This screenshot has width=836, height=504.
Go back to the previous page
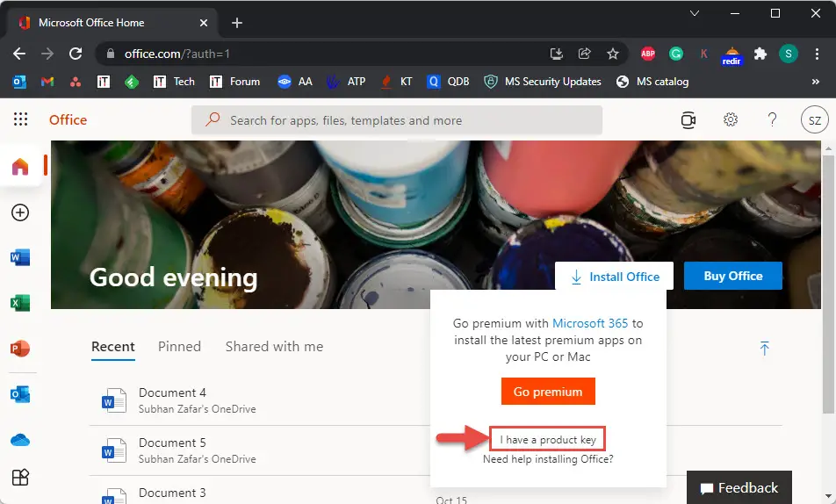19,54
